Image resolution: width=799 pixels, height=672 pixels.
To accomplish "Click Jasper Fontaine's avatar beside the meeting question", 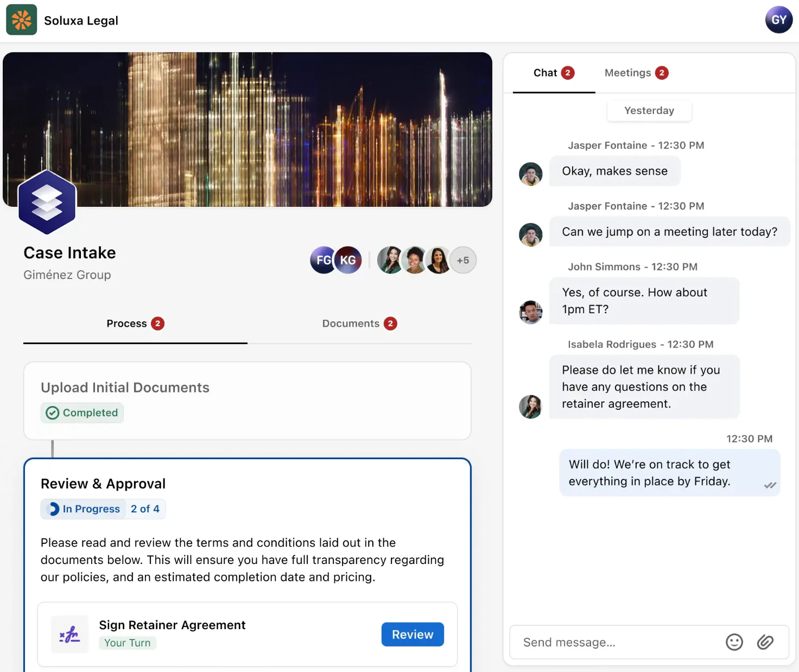I will point(531,235).
